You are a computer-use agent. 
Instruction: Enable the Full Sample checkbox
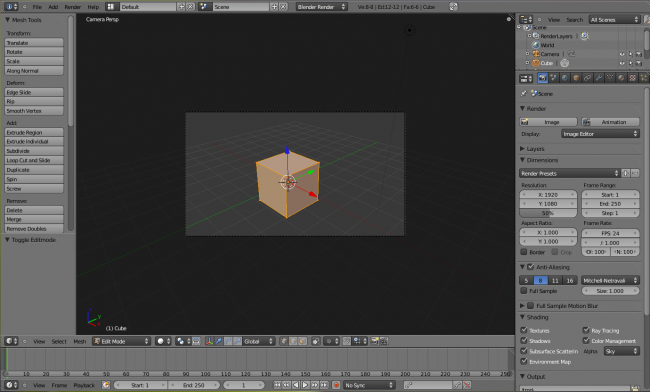(524, 290)
